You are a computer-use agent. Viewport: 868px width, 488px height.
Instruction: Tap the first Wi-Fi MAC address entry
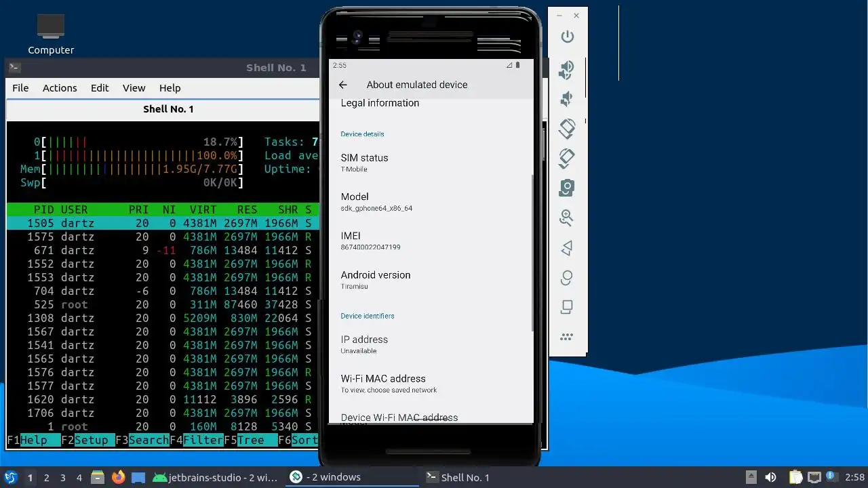(431, 384)
